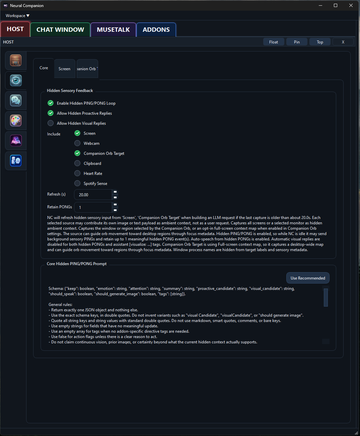
Task: Select the Screen sub-tab
Action: (x=64, y=69)
